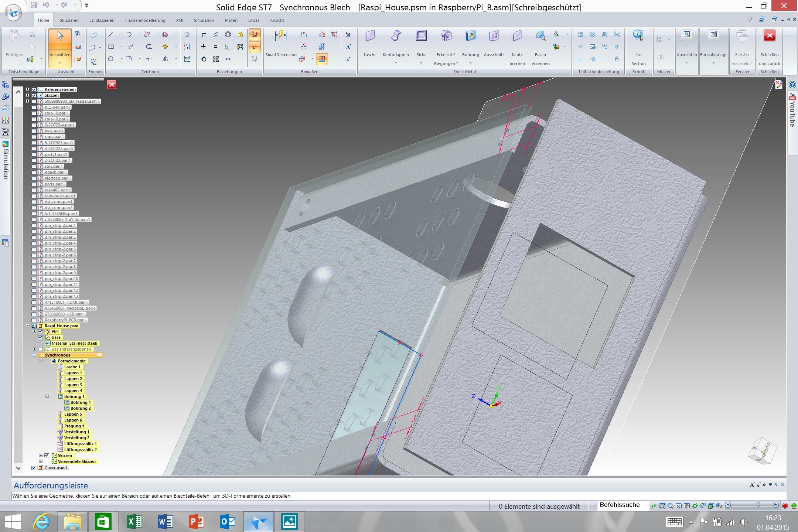This screenshot has width=798, height=532.
Task: Close the PathFinder panel with red X
Action: click(112, 85)
